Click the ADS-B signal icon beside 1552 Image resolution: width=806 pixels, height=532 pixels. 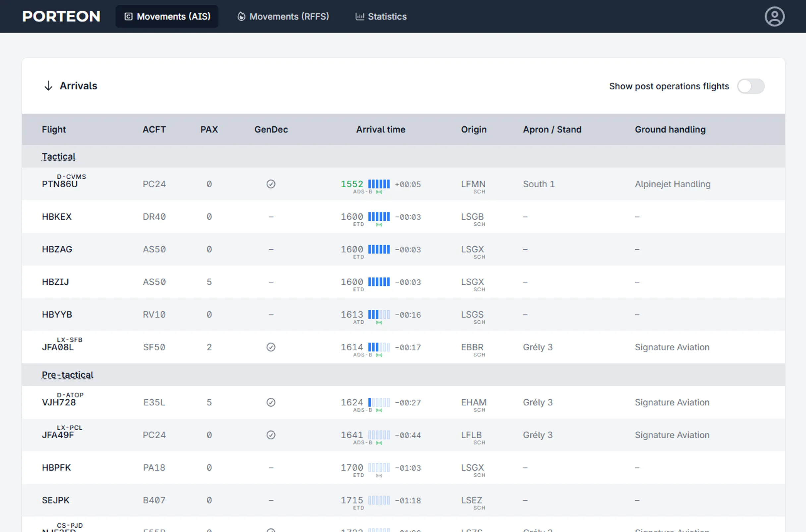tap(379, 191)
